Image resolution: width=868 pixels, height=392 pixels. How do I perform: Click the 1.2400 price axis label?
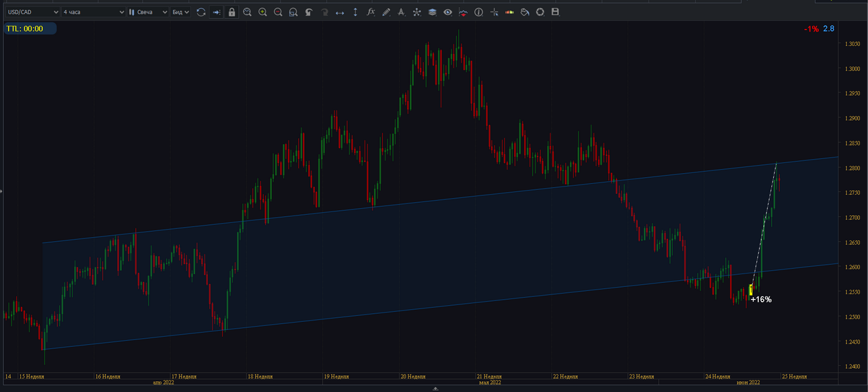click(x=851, y=366)
